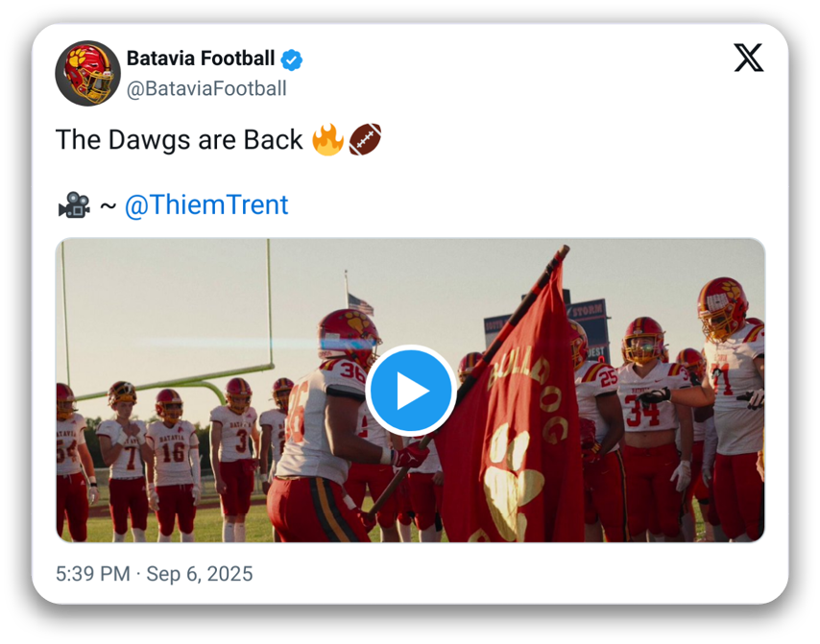Play the Batavia Football video
This screenshot has height=644, width=820.
(x=411, y=391)
